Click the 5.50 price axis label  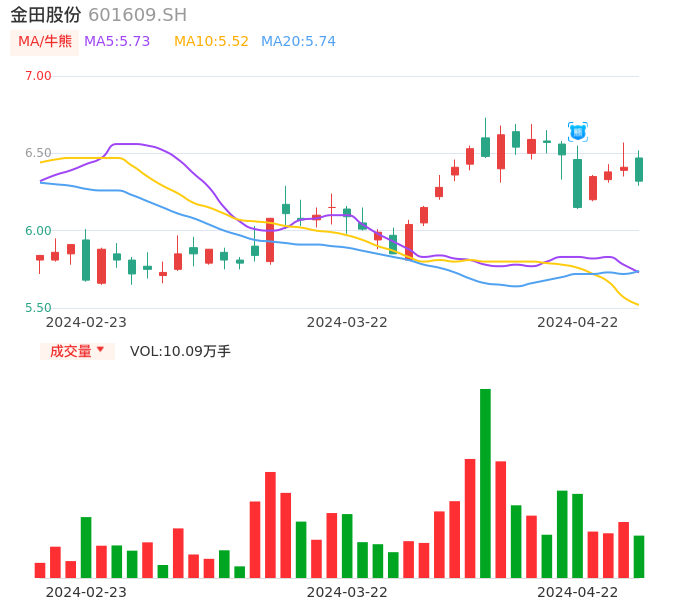click(x=38, y=308)
